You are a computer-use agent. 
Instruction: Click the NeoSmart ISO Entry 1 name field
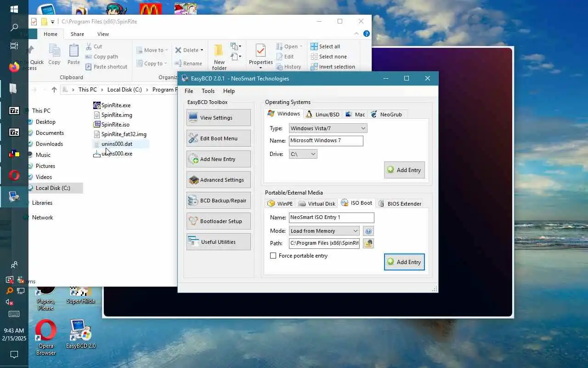pos(331,218)
